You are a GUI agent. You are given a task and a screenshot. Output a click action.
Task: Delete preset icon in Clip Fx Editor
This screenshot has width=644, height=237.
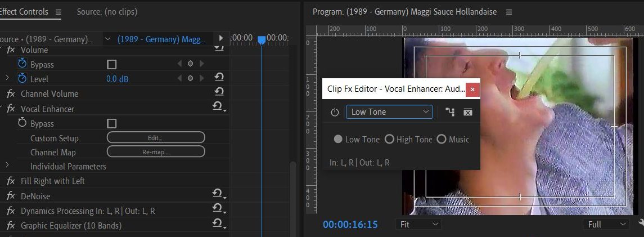pyautogui.click(x=468, y=112)
